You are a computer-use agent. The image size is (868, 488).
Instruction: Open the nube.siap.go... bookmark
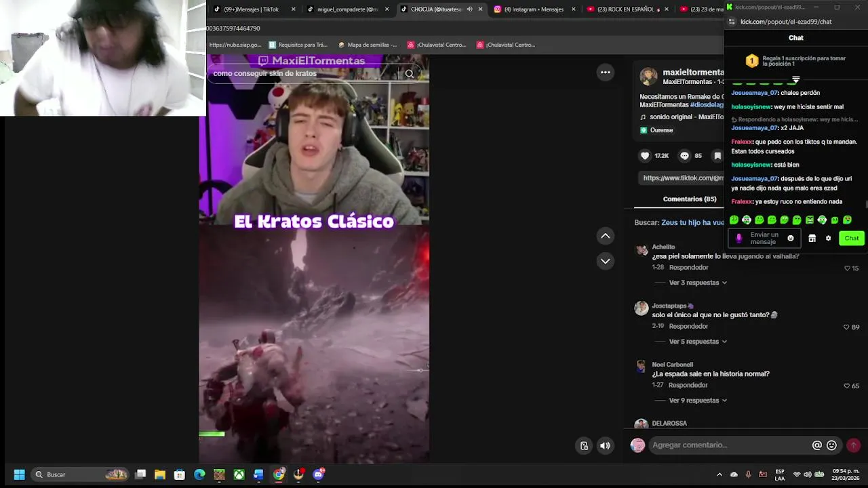pyautogui.click(x=235, y=45)
